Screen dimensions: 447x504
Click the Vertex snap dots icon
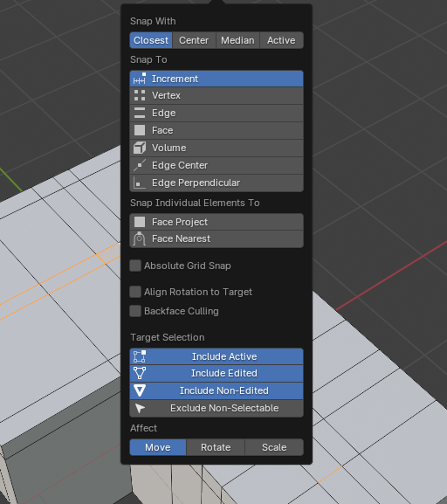[x=140, y=95]
